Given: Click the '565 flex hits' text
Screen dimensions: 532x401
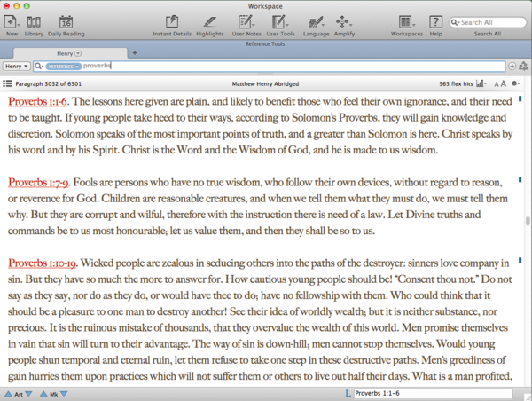Looking at the screenshot, I should pos(456,84).
